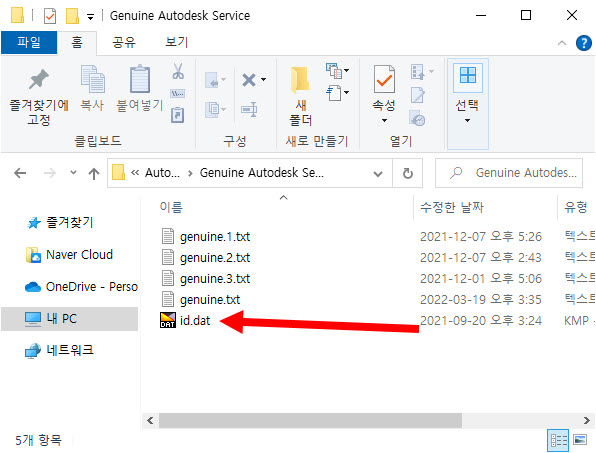Click the Delete X icon

click(x=249, y=80)
